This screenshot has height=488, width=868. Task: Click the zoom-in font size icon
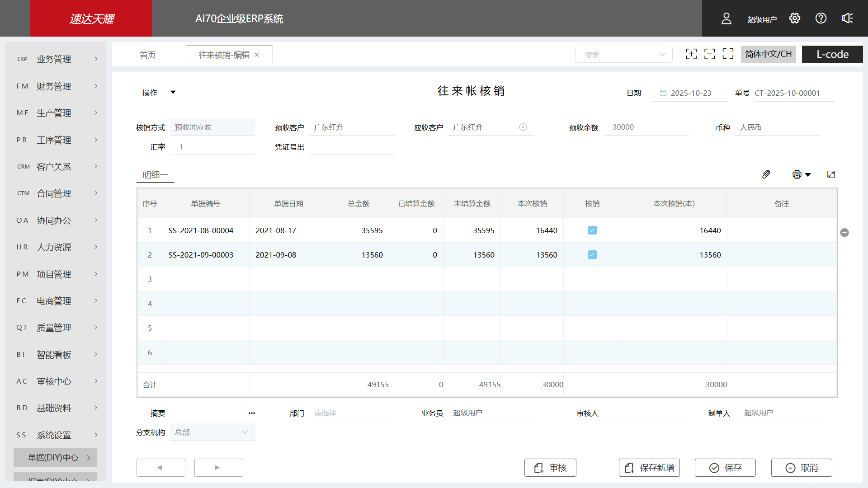point(691,54)
